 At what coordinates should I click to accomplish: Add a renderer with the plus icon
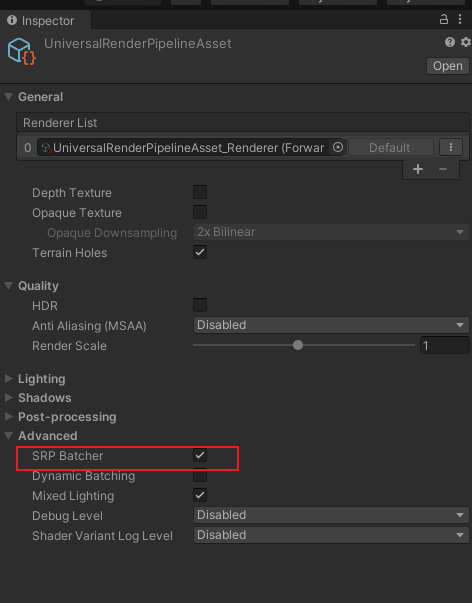(x=418, y=169)
